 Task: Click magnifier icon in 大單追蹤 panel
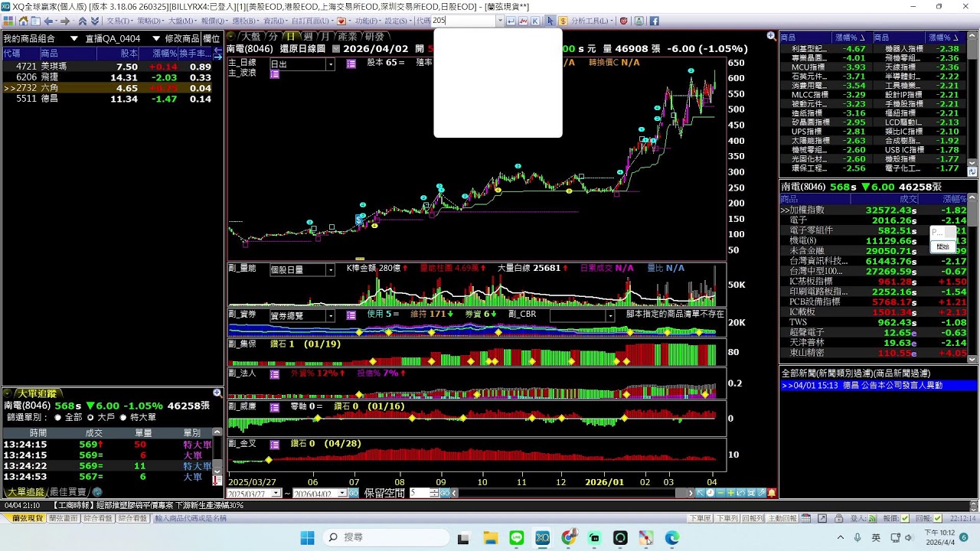(217, 393)
